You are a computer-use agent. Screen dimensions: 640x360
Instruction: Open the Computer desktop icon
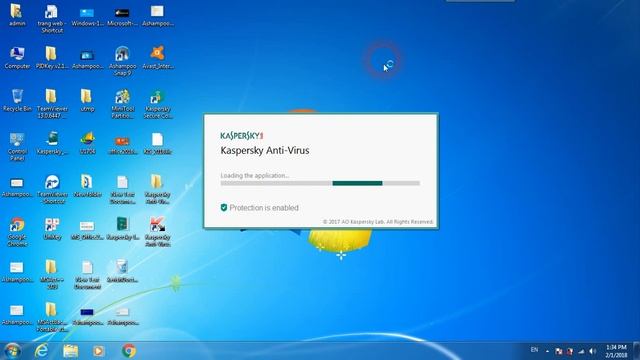17,58
